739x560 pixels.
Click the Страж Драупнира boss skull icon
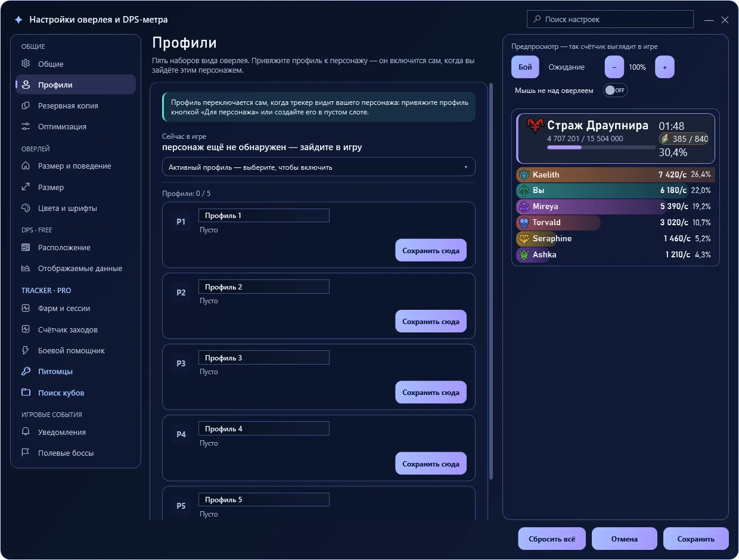[535, 126]
